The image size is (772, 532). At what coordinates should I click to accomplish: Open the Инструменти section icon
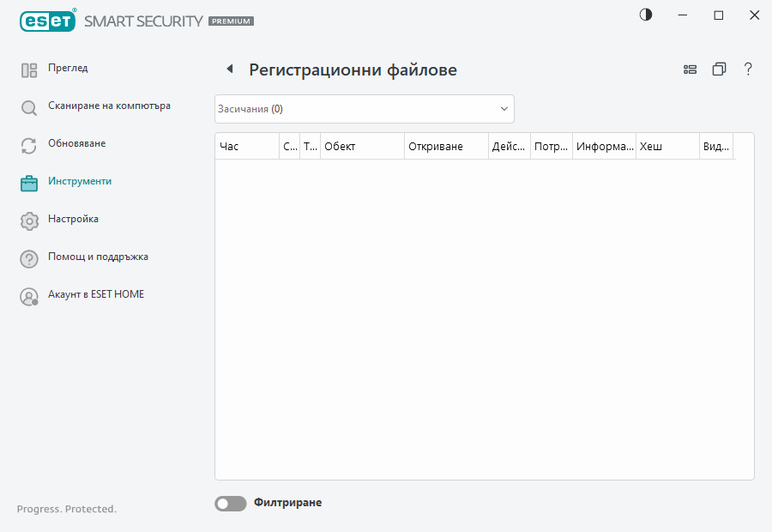pos(28,181)
